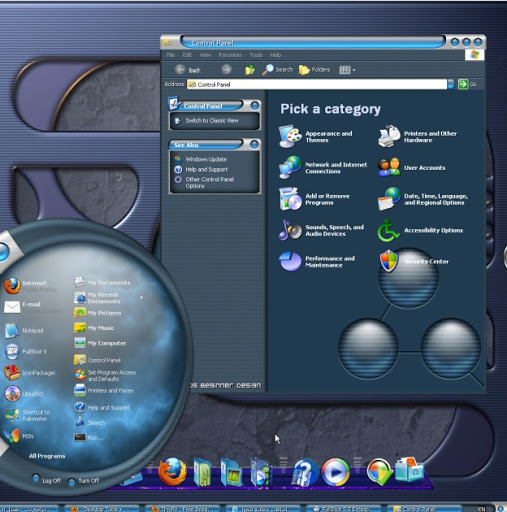
Task: Open Windows logo checkmark dock icon
Action: click(379, 472)
